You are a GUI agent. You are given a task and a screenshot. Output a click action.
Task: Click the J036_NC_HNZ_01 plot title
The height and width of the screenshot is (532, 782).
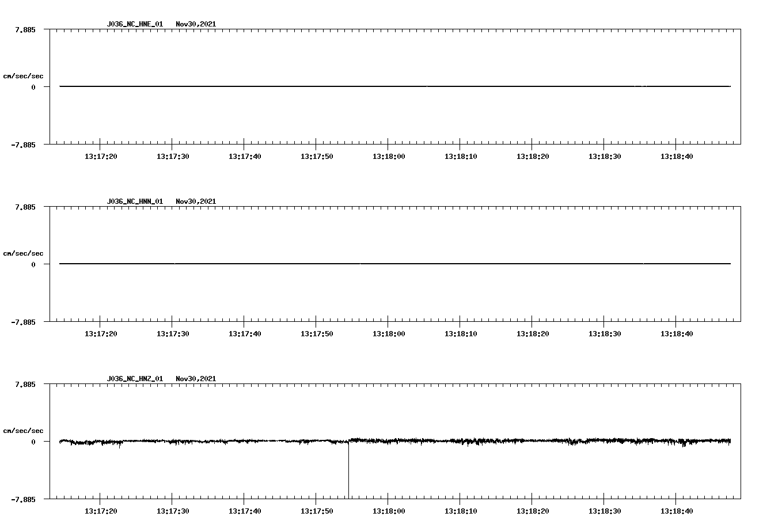[x=135, y=379]
